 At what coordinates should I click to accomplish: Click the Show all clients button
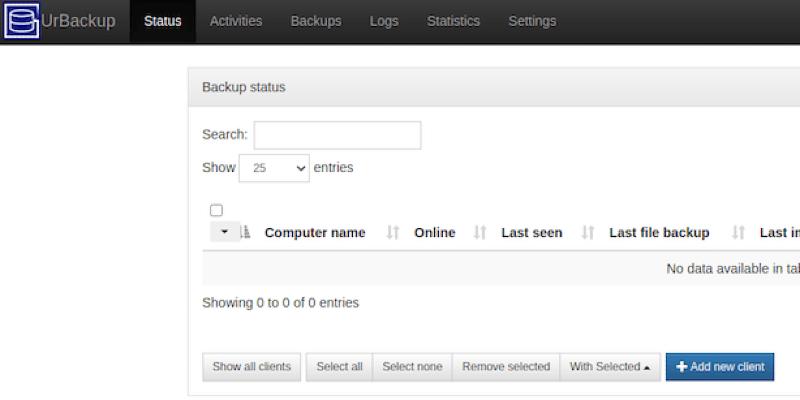[252, 367]
